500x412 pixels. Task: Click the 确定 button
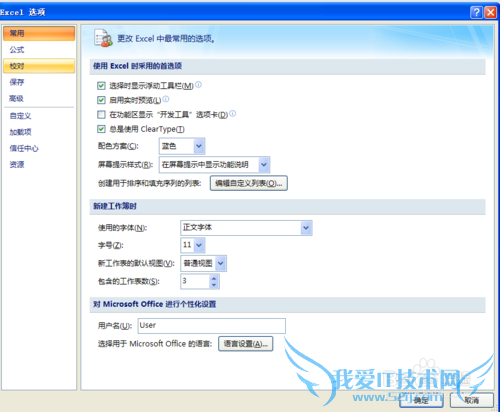421,400
